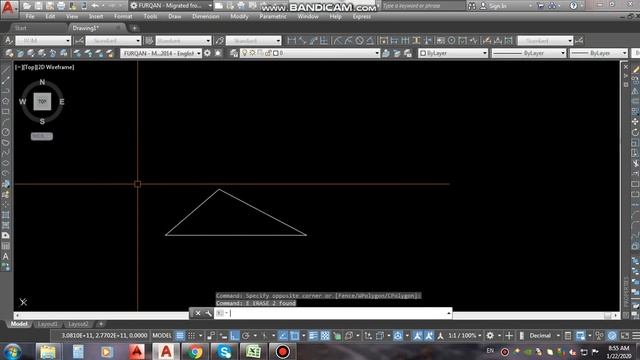The width and height of the screenshot is (640, 360).
Task: Toggle the layer 0 lightbulb on/off icon
Action: (x=244, y=53)
